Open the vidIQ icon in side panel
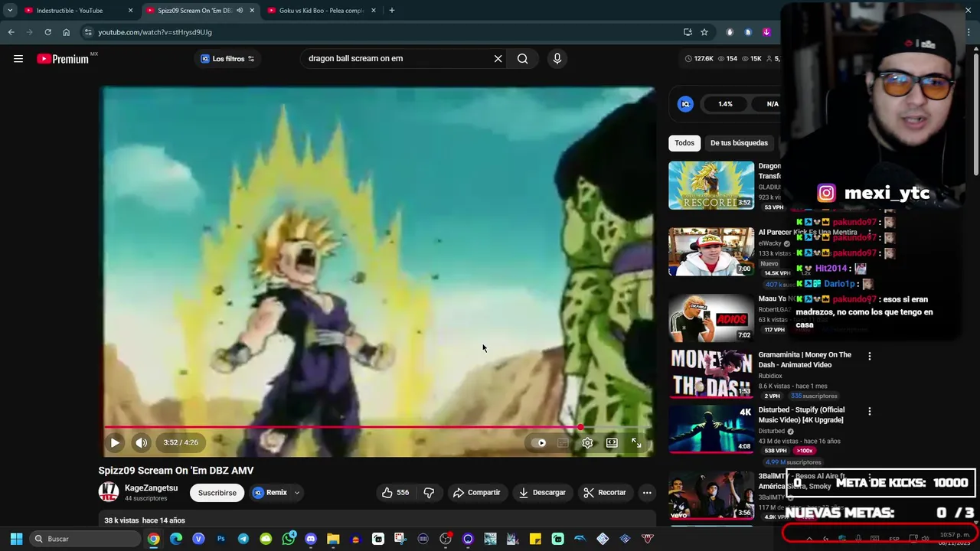This screenshot has height=551, width=980. [x=685, y=104]
